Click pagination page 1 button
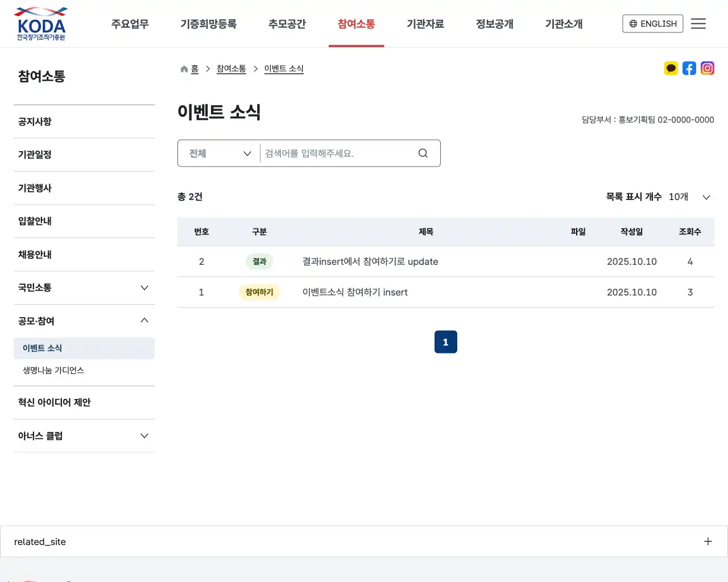Screen dimensions: 728x582 [445, 342]
